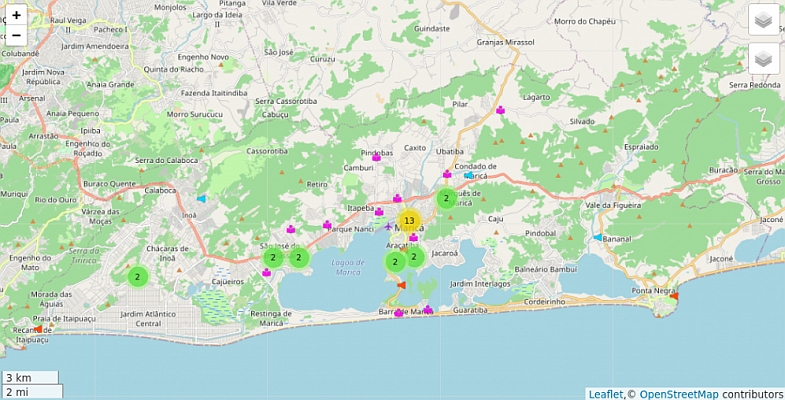Click the magenta marker near Lagarto
This screenshot has width=785, height=400.
tap(500, 110)
